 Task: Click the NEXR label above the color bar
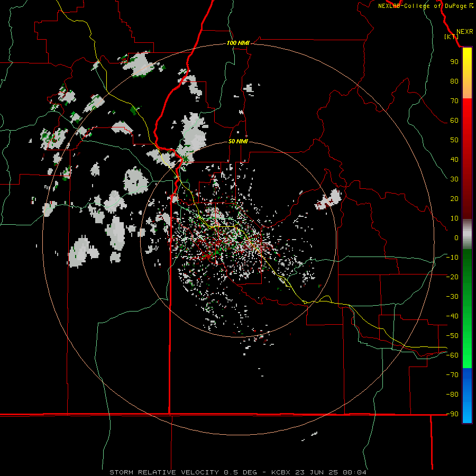pyautogui.click(x=465, y=32)
